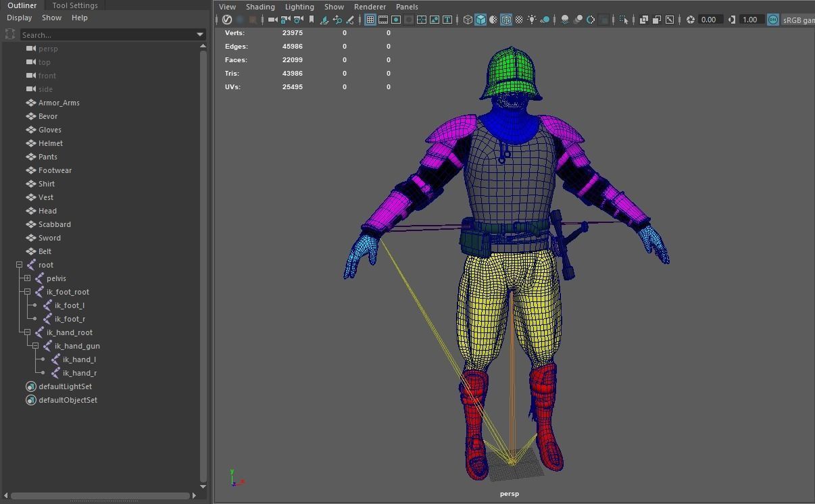The image size is (815, 504).
Task: Click the Shadows icon
Action: click(545, 20)
